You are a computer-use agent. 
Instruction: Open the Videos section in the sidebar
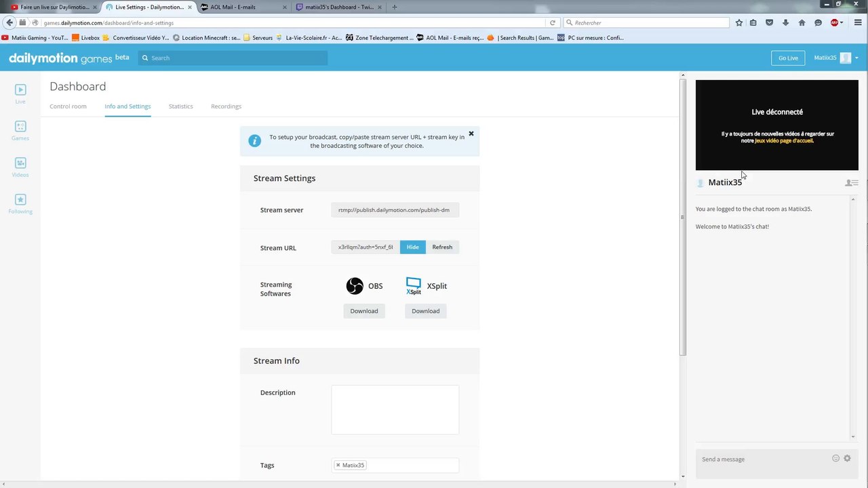pos(20,167)
